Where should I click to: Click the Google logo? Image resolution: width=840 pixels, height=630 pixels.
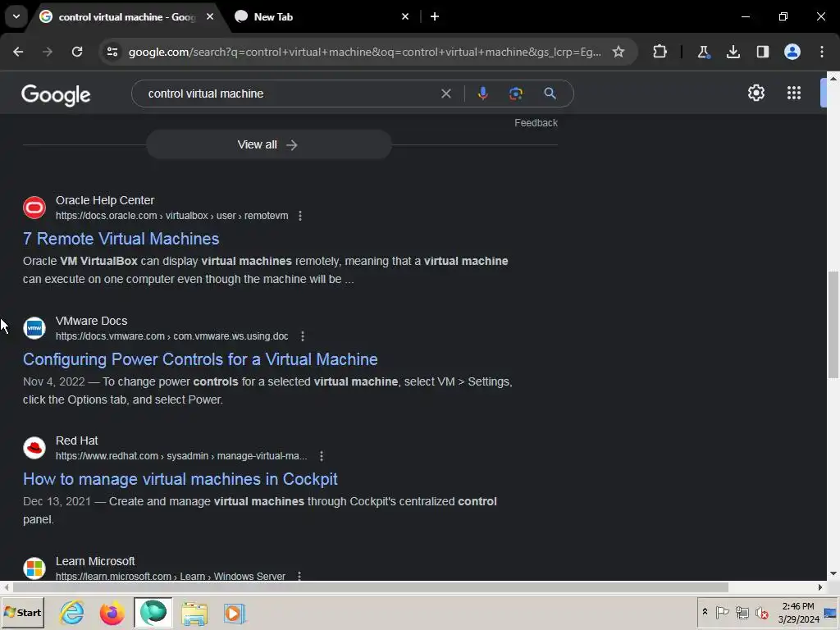(56, 95)
